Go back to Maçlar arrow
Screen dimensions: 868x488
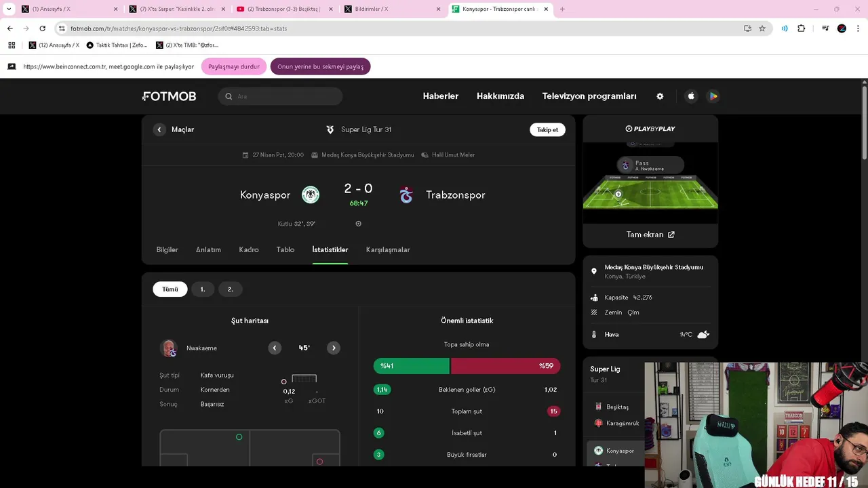[x=159, y=129]
